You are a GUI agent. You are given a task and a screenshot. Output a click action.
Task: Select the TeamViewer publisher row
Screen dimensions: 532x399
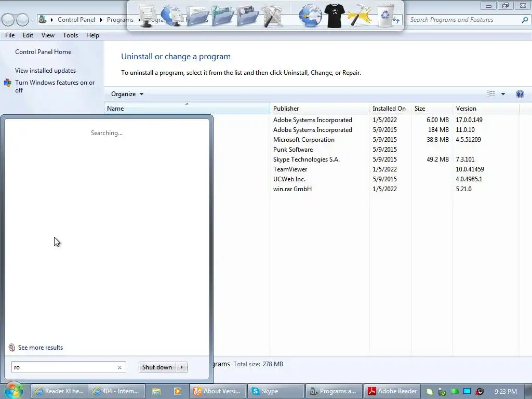(x=290, y=169)
